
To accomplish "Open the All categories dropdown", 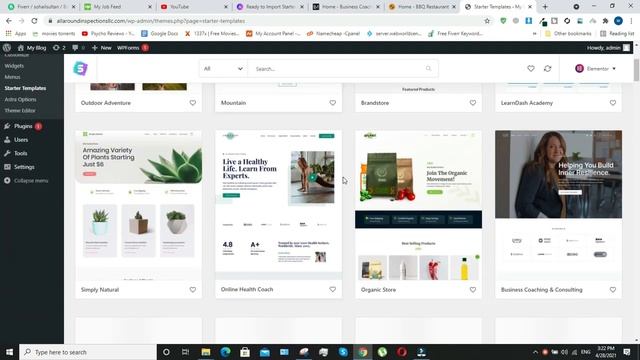I will [x=223, y=69].
